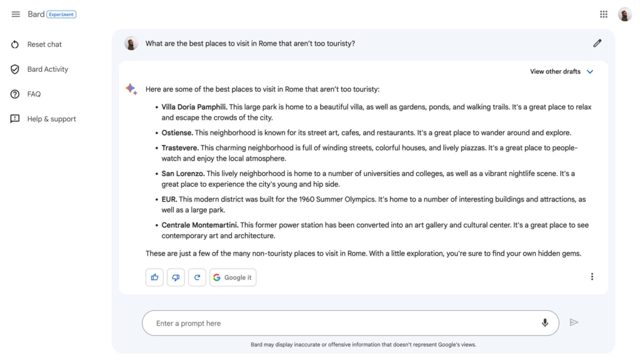Open the FAQ sidebar item
This screenshot has height=364, width=640.
[34, 94]
